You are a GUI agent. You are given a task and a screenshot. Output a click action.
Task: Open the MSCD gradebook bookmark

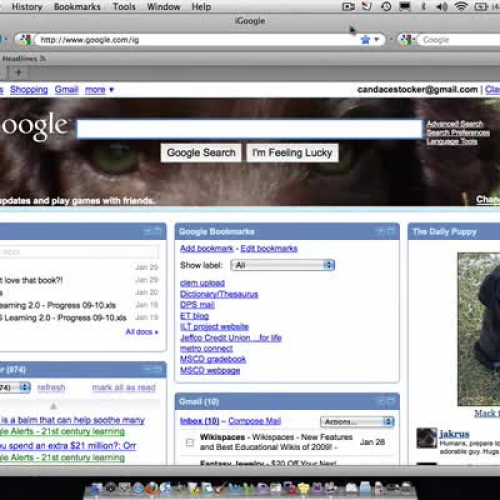213,359
